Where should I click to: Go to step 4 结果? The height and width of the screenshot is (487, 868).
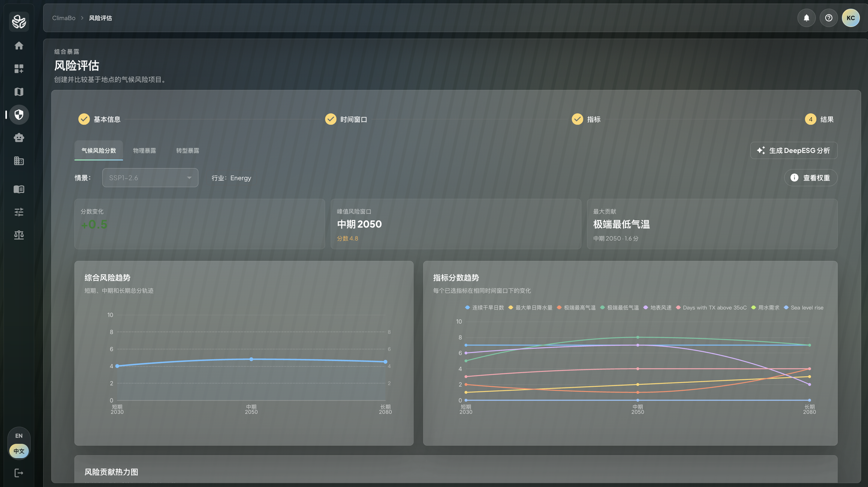pos(819,119)
